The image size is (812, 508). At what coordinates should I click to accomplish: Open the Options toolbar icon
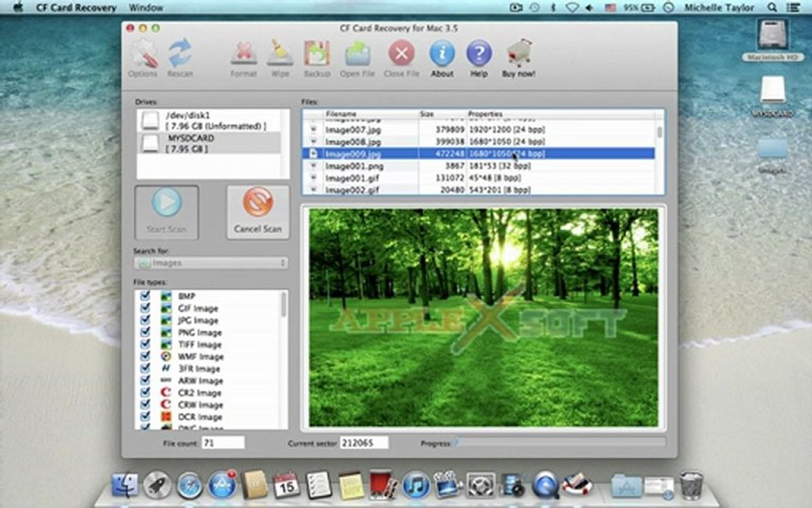coord(143,58)
